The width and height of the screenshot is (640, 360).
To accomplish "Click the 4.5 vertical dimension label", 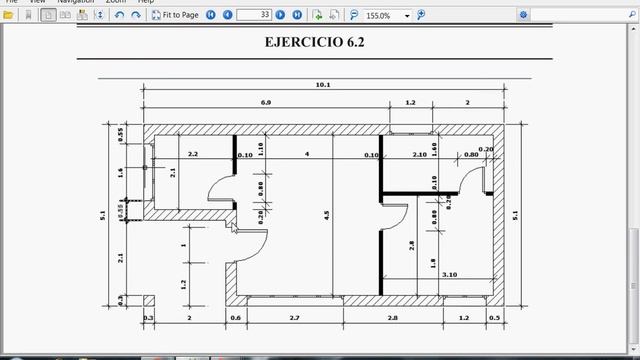I will point(327,215).
